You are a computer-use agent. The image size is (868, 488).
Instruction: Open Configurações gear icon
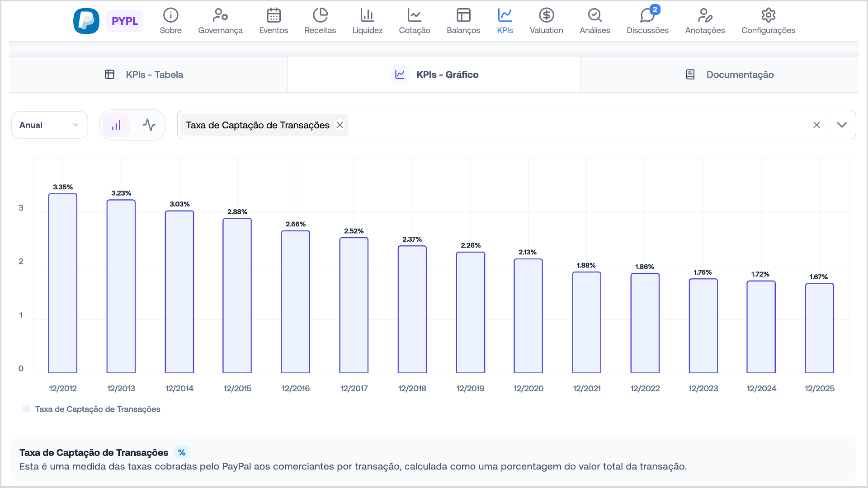pyautogui.click(x=768, y=16)
